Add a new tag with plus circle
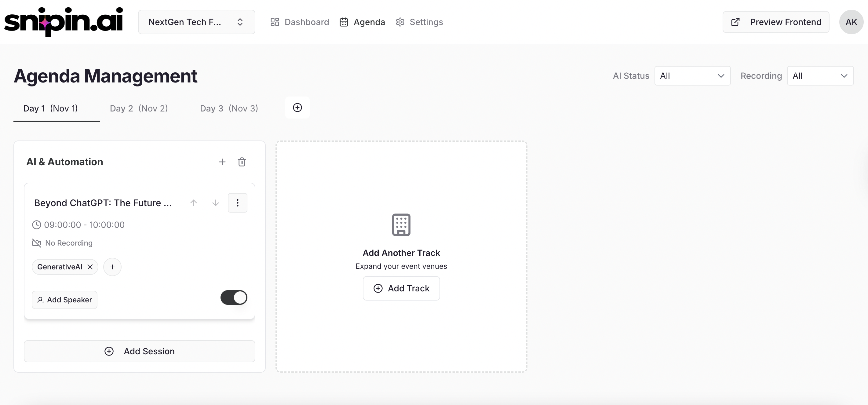The image size is (868, 405). (x=112, y=267)
